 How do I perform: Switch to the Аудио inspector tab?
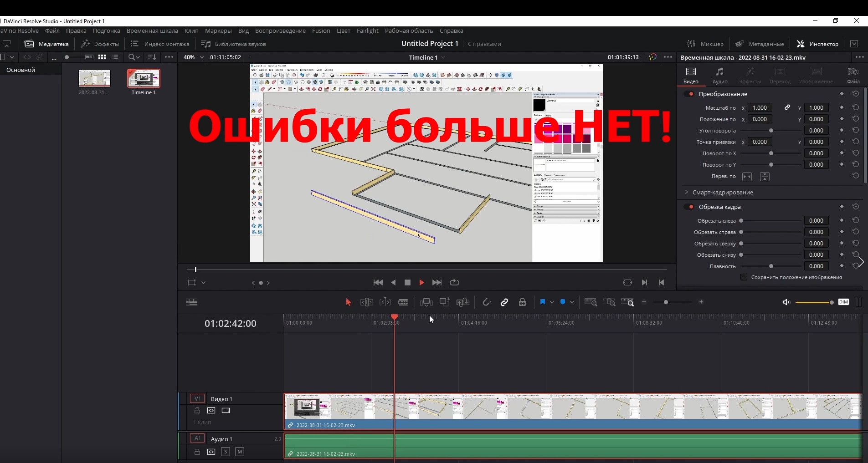click(x=720, y=76)
